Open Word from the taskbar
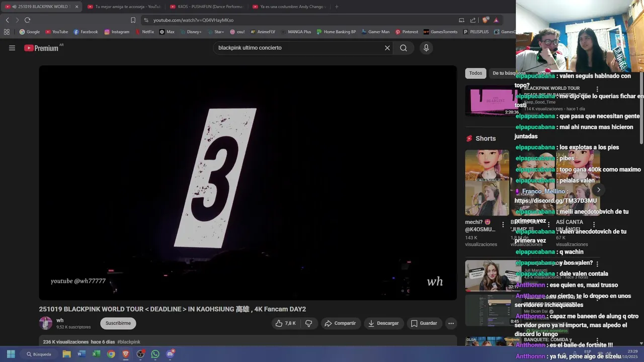 [x=82, y=354]
